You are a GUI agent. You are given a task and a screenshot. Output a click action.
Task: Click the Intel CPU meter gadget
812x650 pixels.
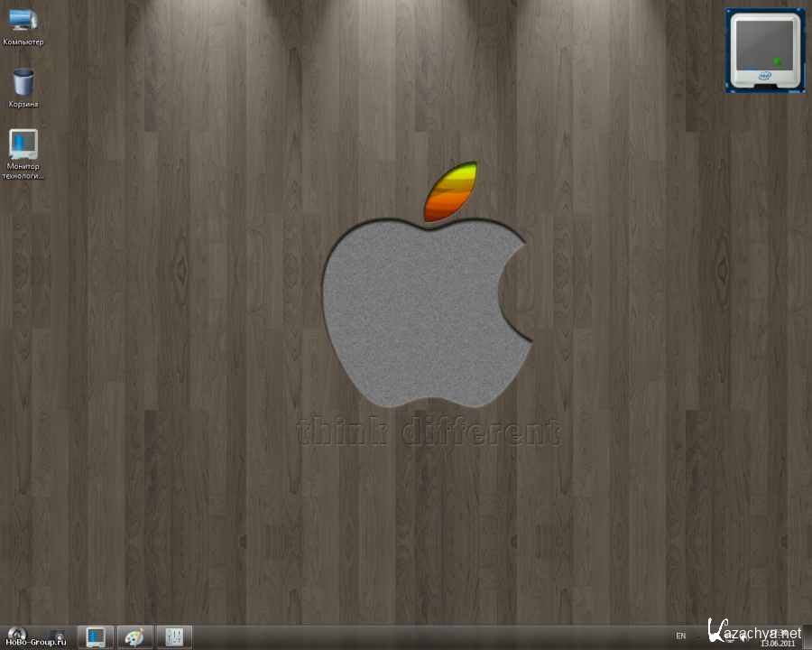click(x=764, y=51)
